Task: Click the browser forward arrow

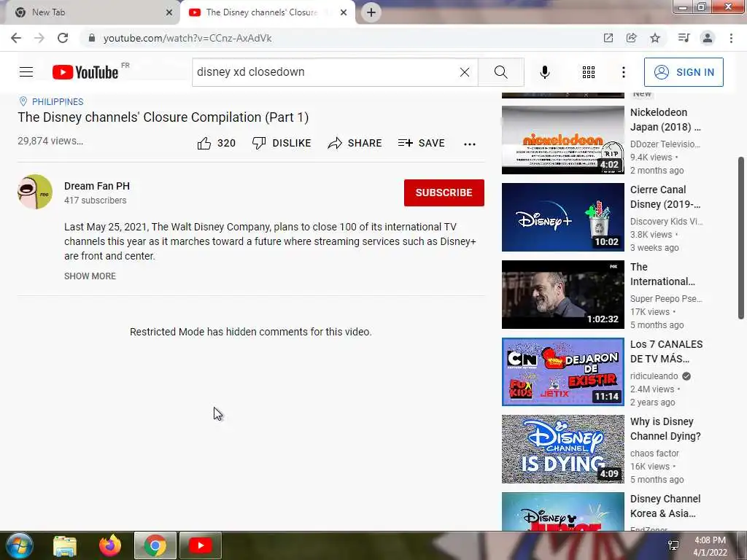Action: 39,38
